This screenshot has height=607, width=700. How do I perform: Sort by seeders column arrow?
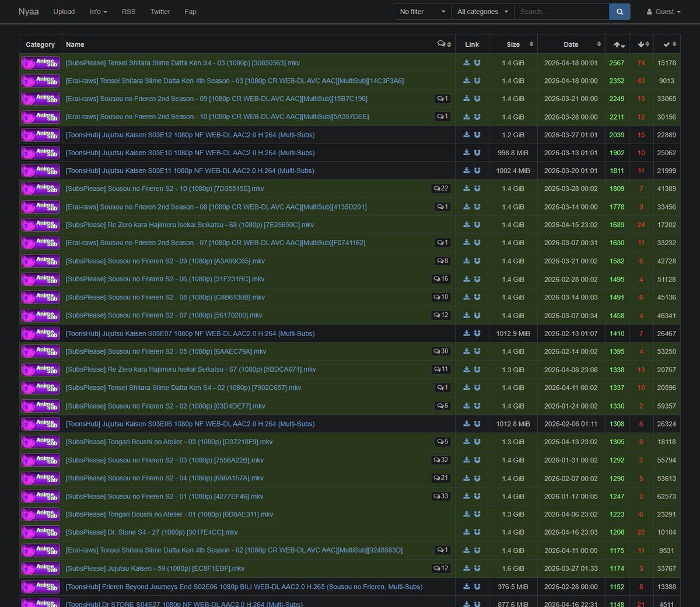tap(619, 44)
